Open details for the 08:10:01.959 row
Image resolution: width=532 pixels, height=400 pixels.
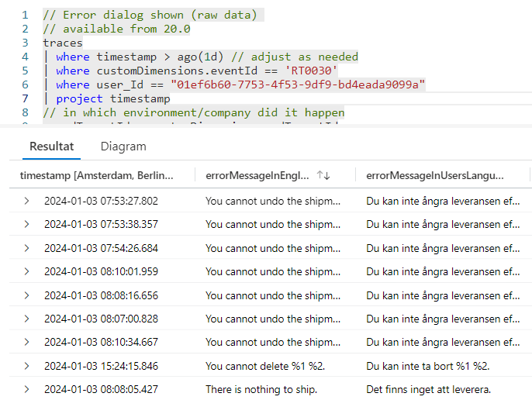(27, 271)
